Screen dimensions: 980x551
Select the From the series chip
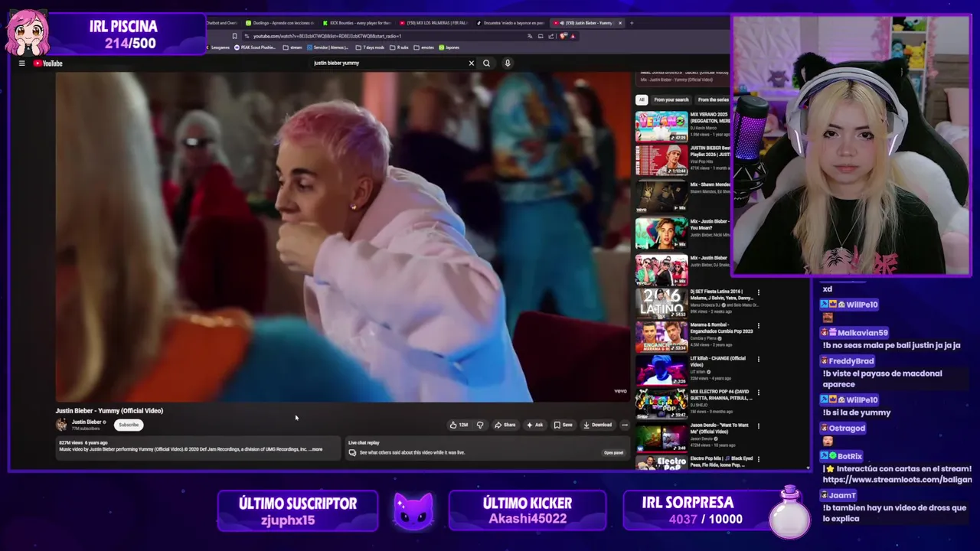[713, 99]
